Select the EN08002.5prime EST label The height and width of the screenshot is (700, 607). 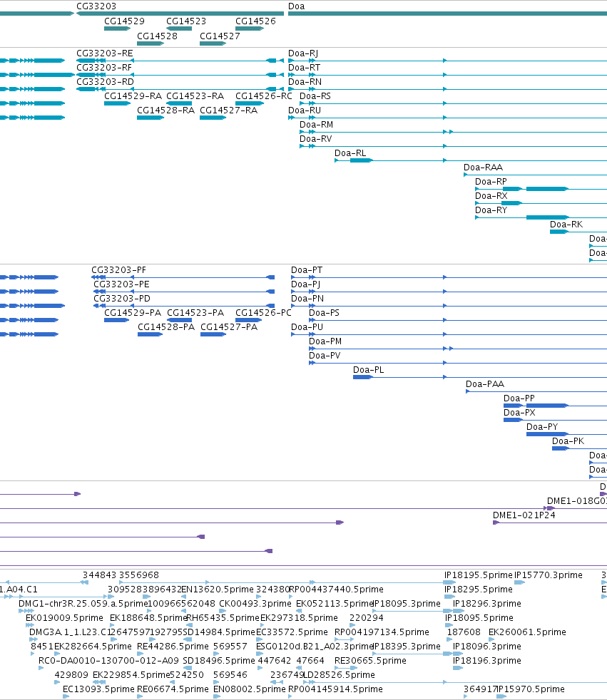249,689
